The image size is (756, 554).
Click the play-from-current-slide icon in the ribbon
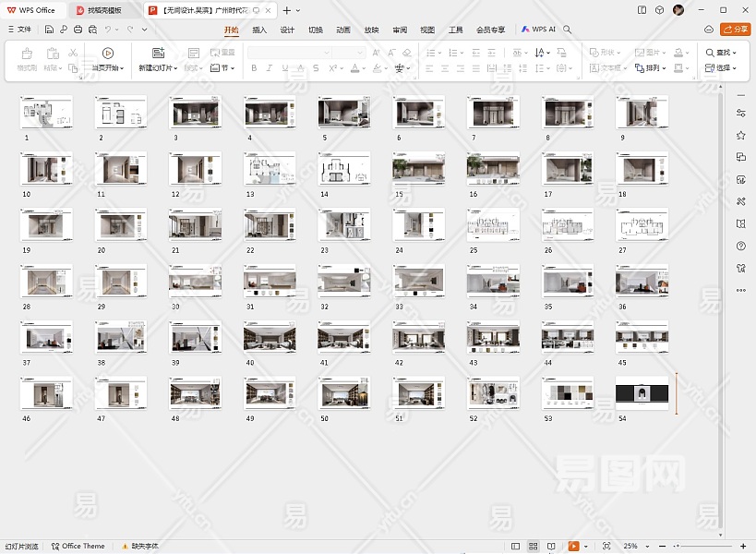click(x=108, y=54)
